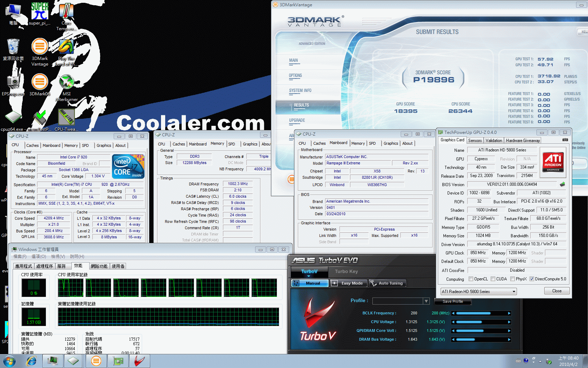
Task: Select Easy Mode in TurboV
Action: pyautogui.click(x=348, y=283)
